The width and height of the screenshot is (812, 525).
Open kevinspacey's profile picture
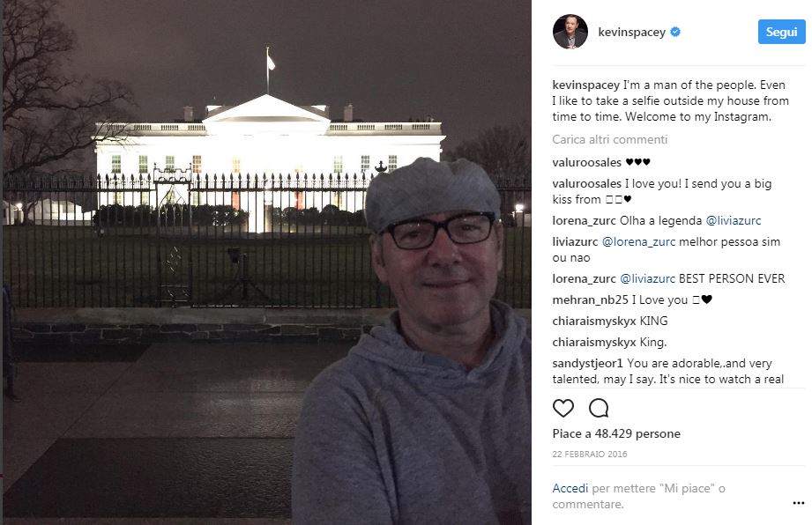tap(570, 32)
